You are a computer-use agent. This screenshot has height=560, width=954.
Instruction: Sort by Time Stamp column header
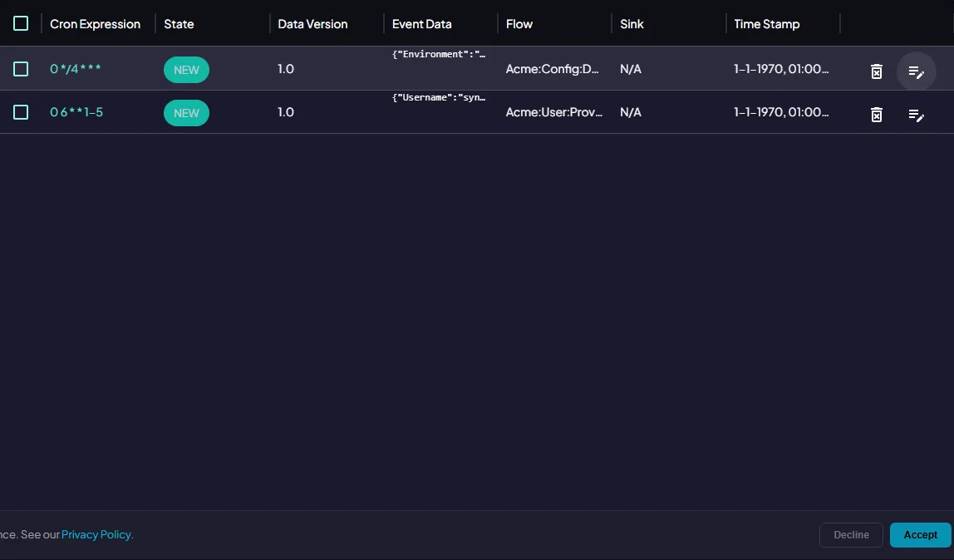click(766, 24)
